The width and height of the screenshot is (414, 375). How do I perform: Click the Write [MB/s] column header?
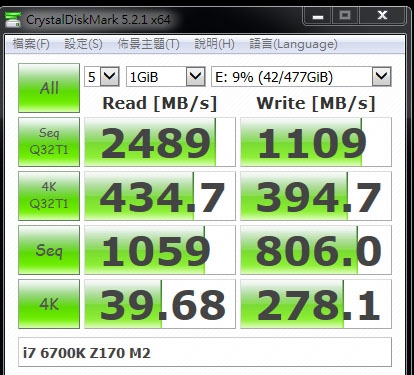point(316,103)
